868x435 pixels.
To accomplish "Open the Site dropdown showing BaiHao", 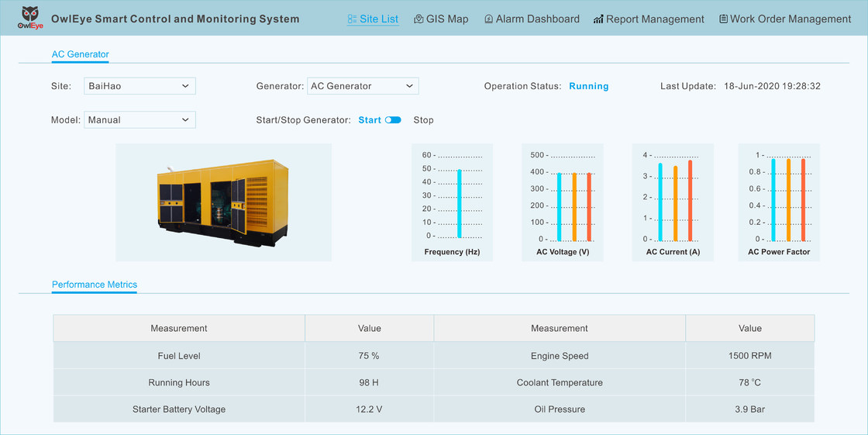I will (x=139, y=86).
